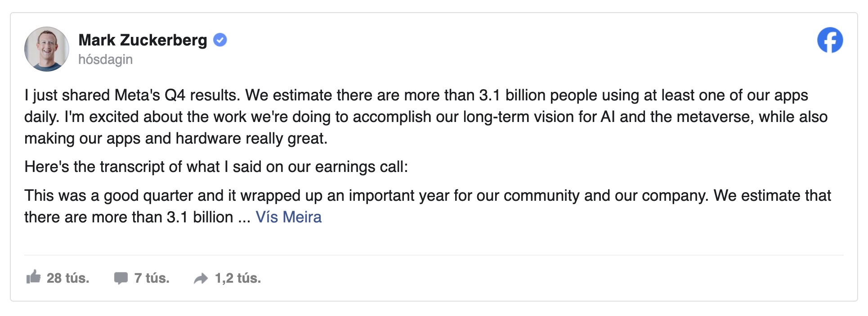Expand the post with "Vís Meira"

coord(289,217)
